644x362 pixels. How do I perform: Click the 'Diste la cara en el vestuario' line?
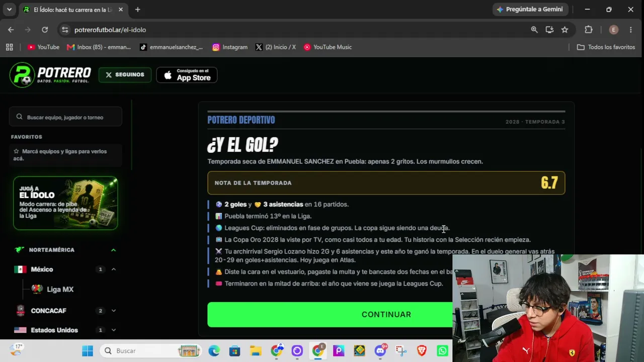coord(334,272)
